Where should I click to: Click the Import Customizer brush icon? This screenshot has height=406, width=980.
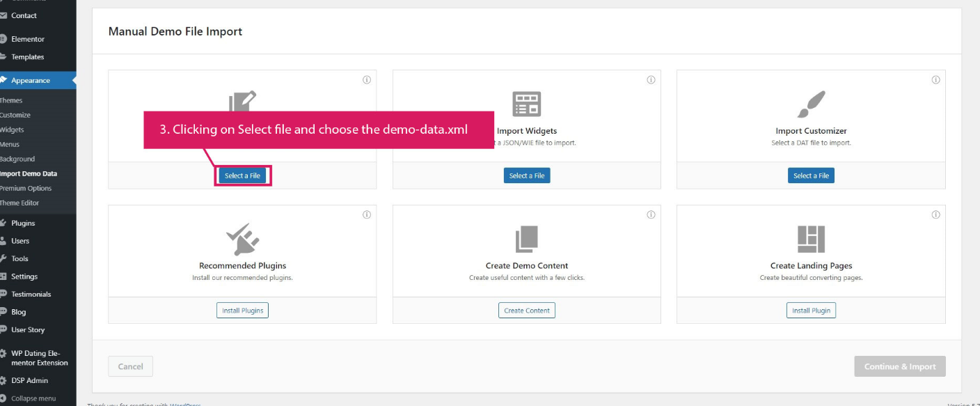point(811,104)
